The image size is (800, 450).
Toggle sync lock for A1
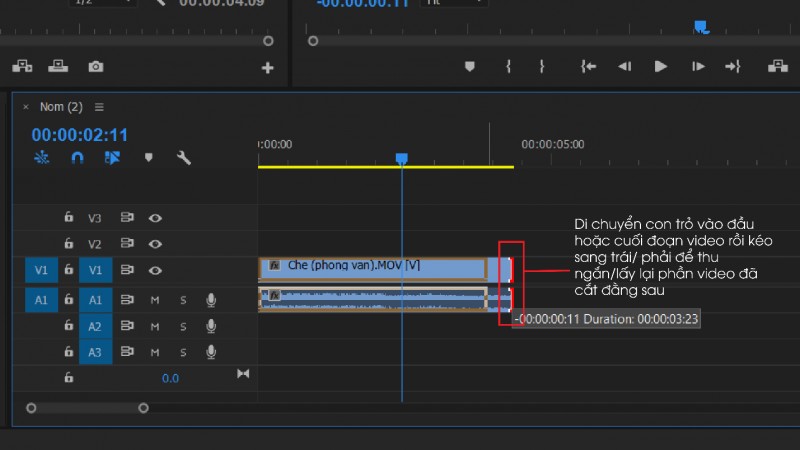coord(127,299)
